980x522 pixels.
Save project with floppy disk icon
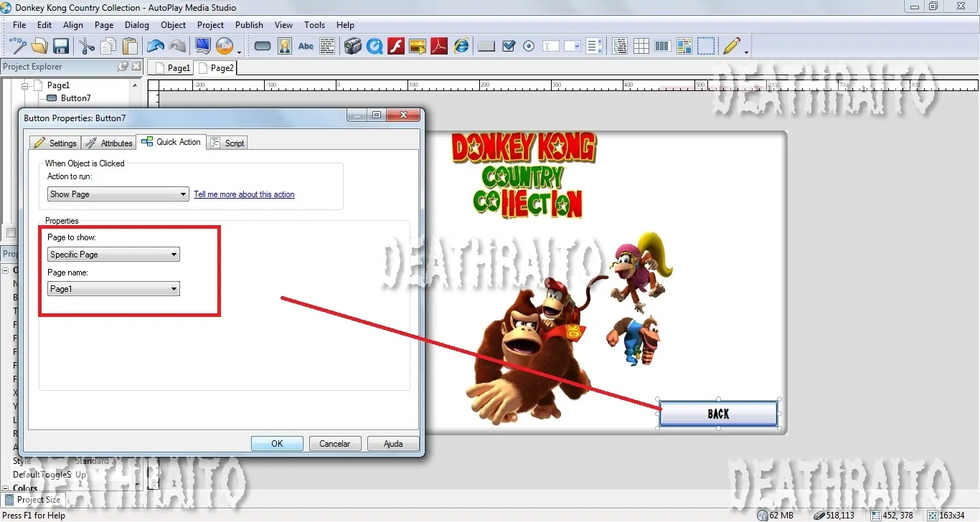coord(61,46)
